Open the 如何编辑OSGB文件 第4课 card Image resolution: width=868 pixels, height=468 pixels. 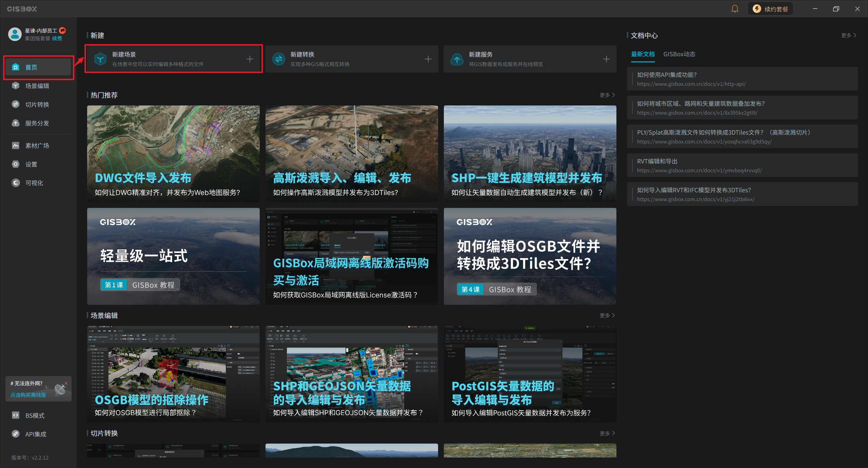click(530, 256)
